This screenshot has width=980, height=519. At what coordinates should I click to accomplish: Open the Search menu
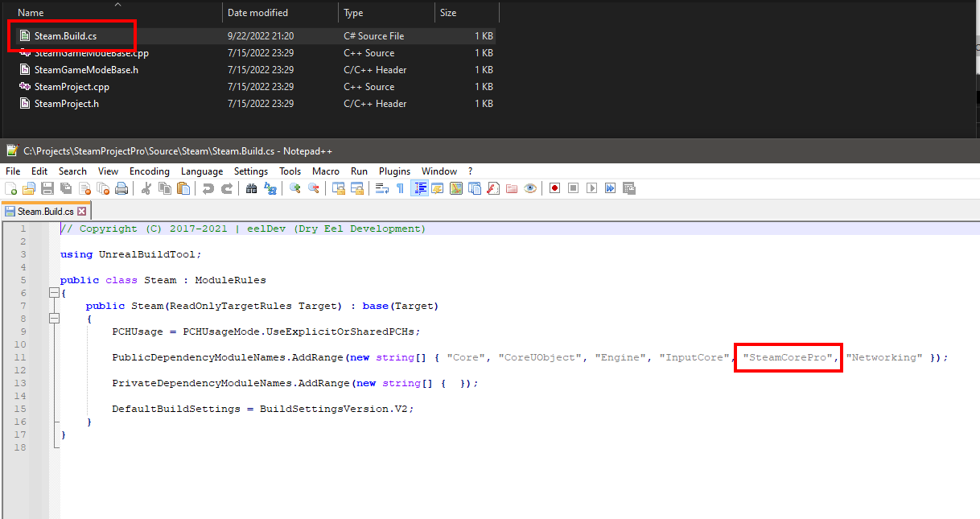click(x=72, y=171)
